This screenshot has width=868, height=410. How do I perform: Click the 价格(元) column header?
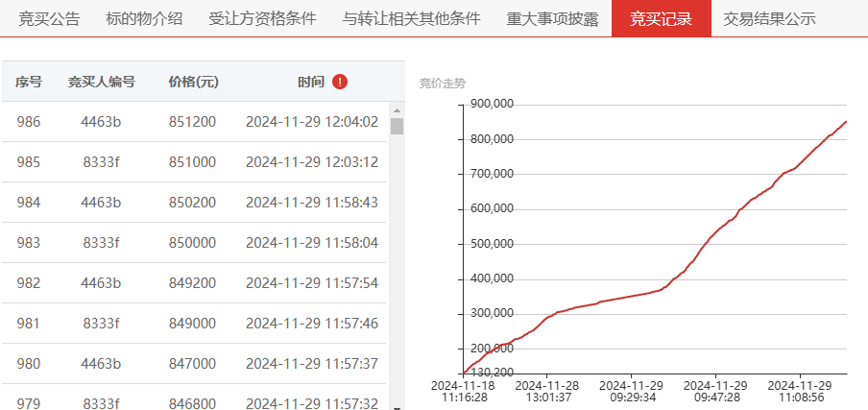point(193,82)
